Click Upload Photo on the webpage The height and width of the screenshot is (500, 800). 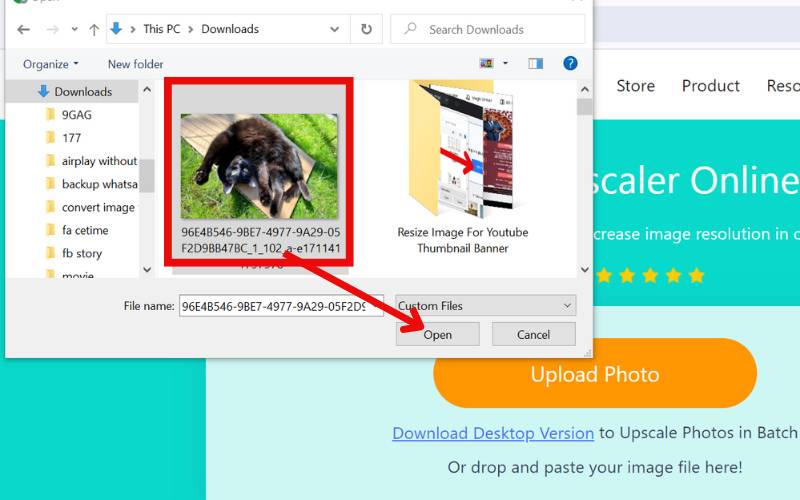(595, 374)
